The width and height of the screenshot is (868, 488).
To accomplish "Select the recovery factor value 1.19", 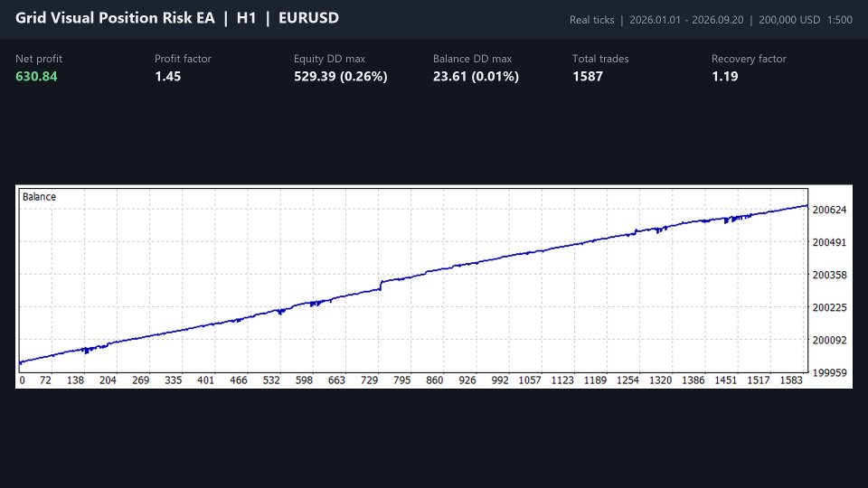I will [x=724, y=76].
